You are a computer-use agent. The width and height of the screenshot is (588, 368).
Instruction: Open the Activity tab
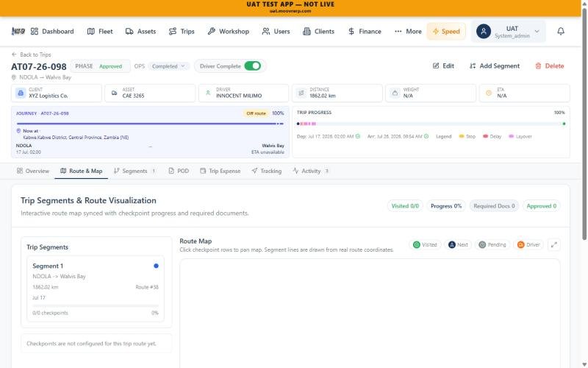(311, 171)
